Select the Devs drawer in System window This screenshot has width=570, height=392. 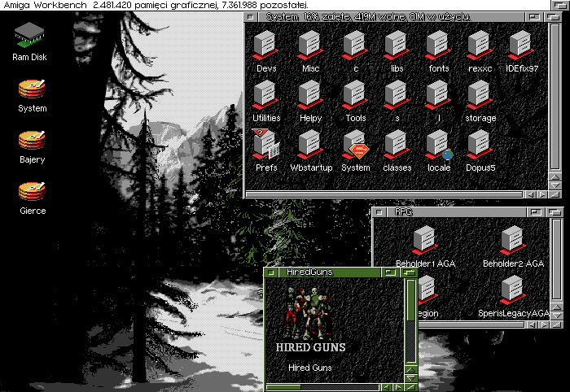click(x=266, y=51)
